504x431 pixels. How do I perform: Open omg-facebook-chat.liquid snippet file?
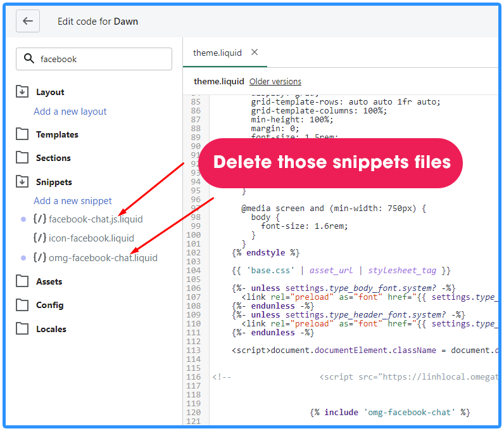pos(103,258)
